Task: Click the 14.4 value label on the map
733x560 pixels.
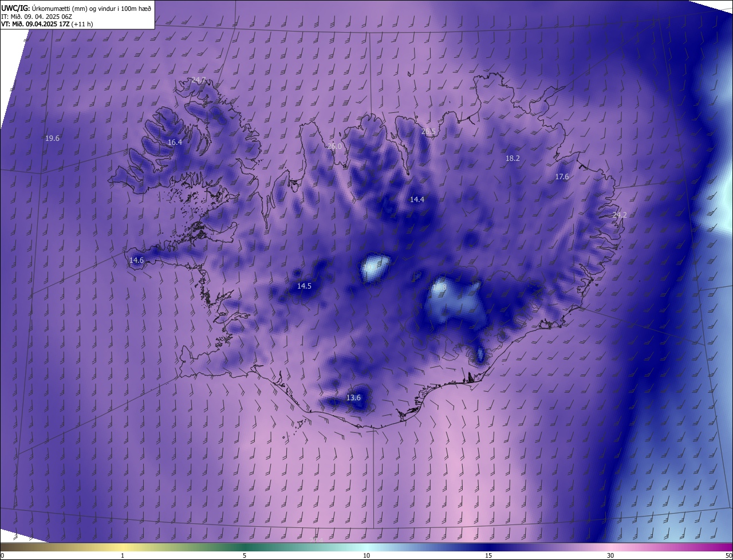Action: point(417,199)
